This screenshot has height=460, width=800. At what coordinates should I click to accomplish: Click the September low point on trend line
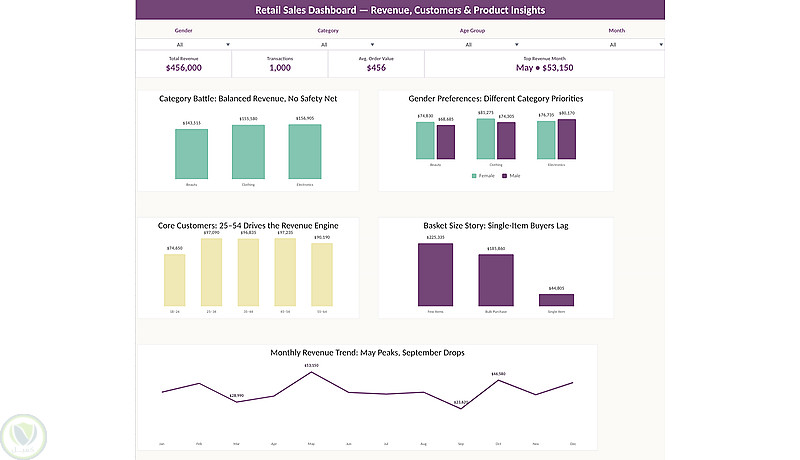click(x=461, y=408)
